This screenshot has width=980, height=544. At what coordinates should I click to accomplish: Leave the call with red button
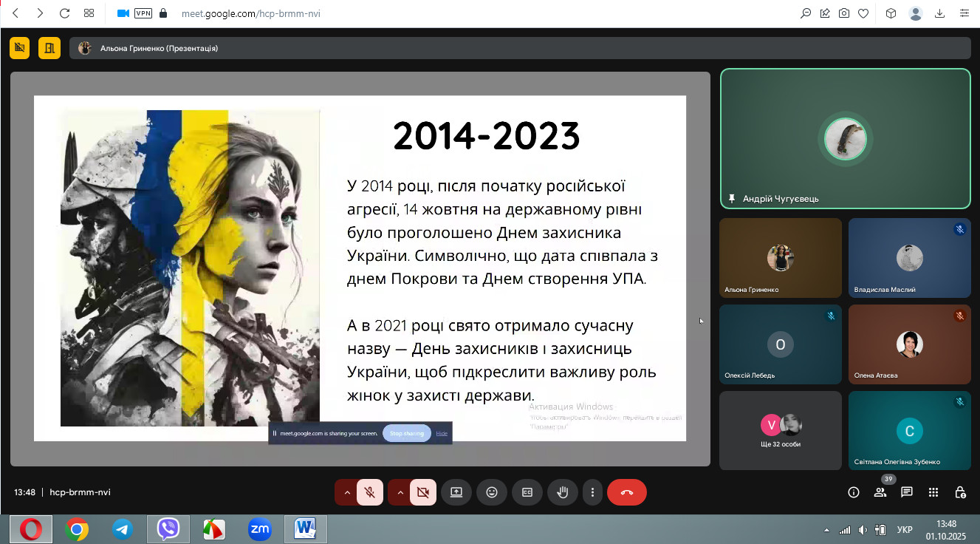[626, 492]
